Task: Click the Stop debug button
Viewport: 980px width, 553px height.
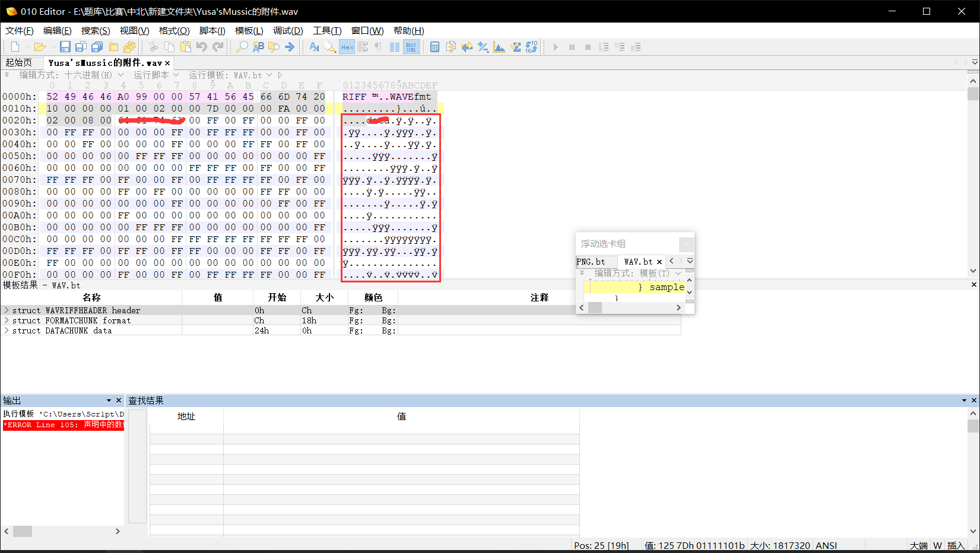Action: pos(588,47)
